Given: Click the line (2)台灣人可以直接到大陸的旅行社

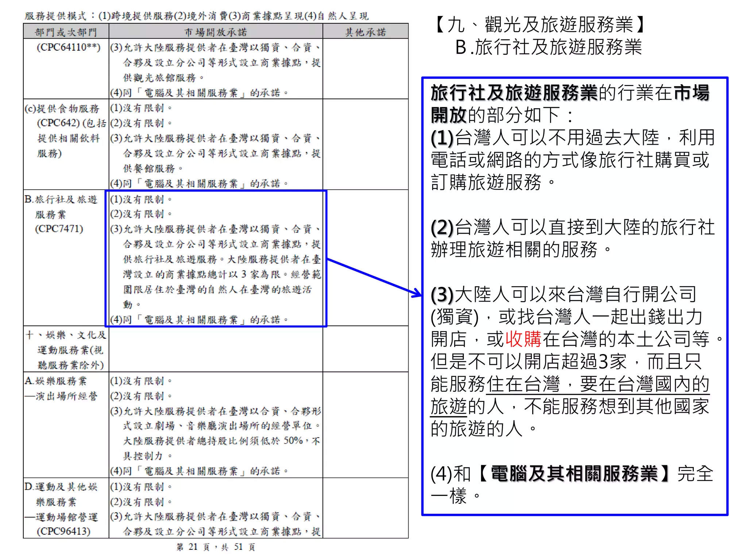Looking at the screenshot, I should 573,227.
